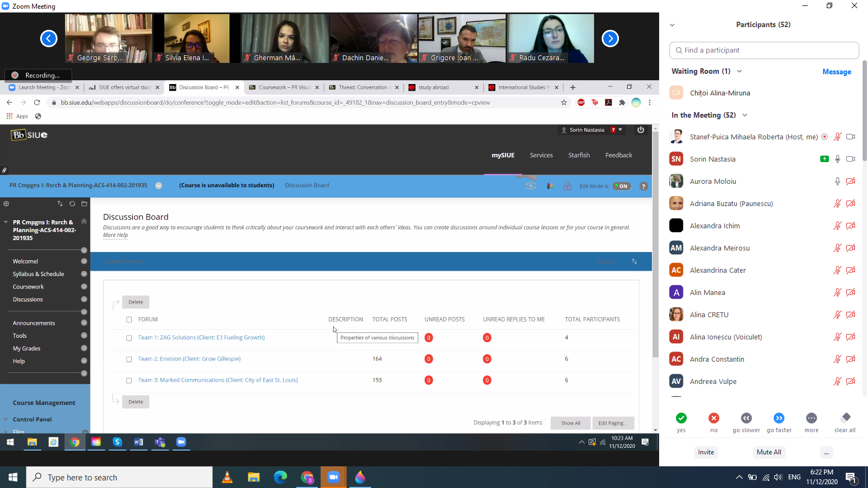Click the no reaction icon
868x488 pixels.
[x=714, y=418]
